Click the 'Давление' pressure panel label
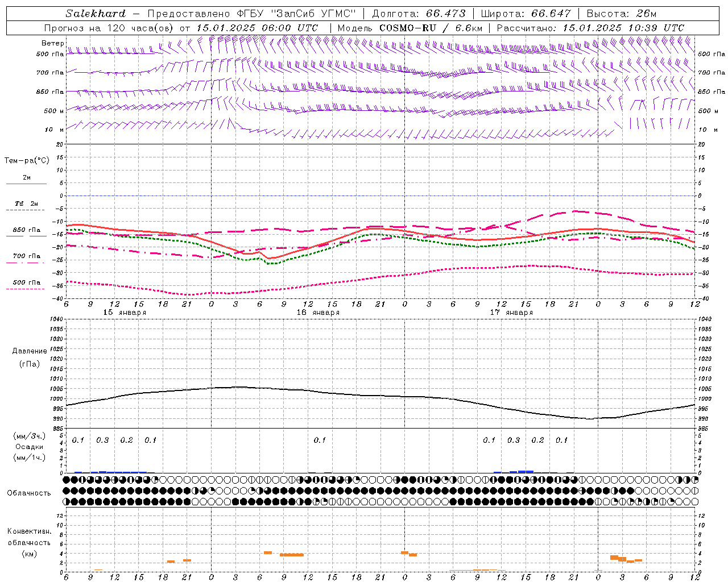 [30, 351]
